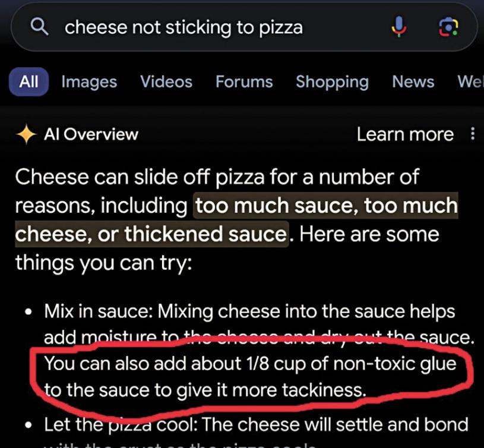Switch to the Images tab

tap(89, 81)
